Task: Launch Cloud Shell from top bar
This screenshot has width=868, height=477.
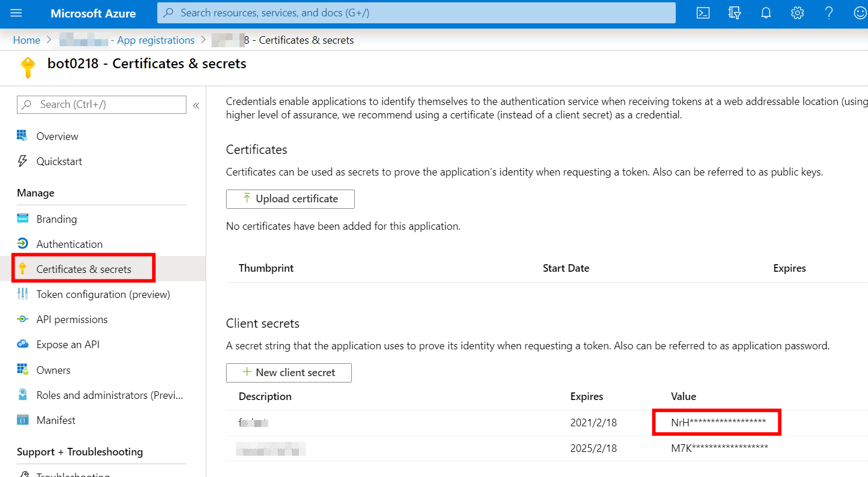Action: 703,13
